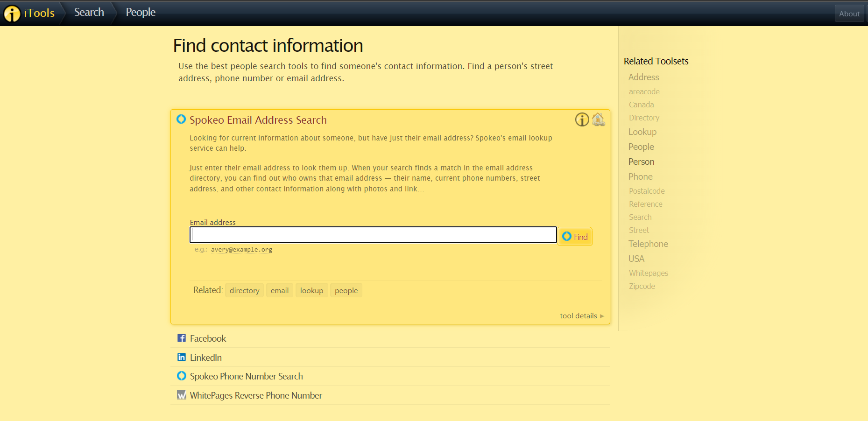Open the Search breadcrumb menu

click(89, 13)
